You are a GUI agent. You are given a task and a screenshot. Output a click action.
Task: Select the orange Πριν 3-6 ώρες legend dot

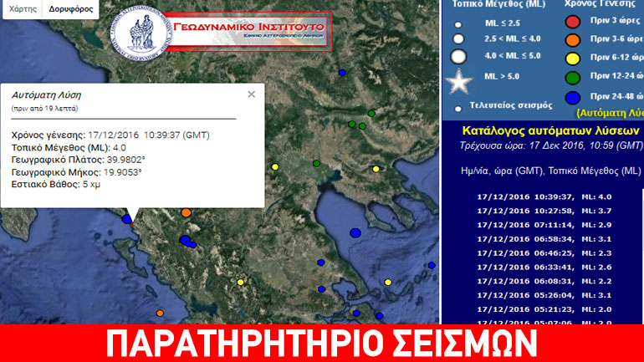coord(573,40)
